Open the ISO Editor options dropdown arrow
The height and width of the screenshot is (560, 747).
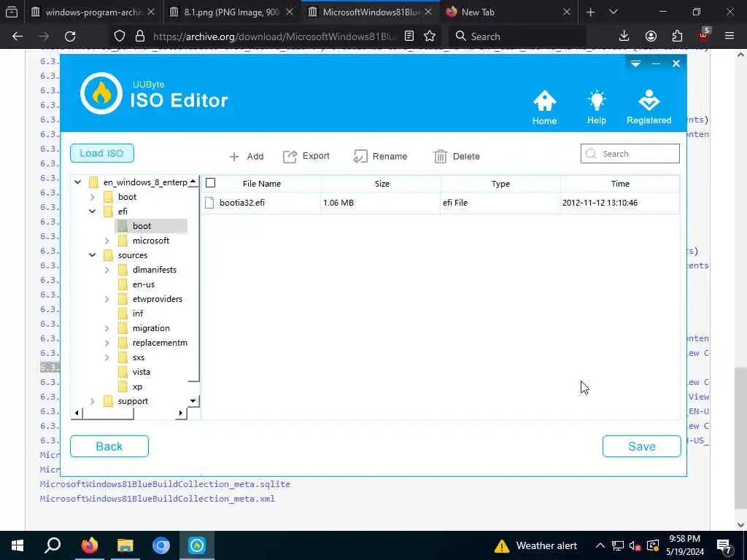635,63
